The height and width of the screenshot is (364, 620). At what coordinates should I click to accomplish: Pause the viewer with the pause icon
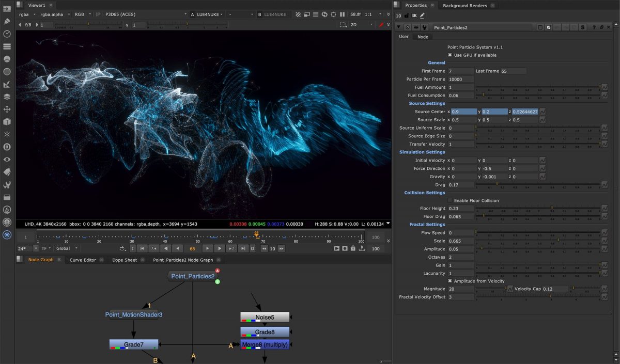click(x=342, y=14)
